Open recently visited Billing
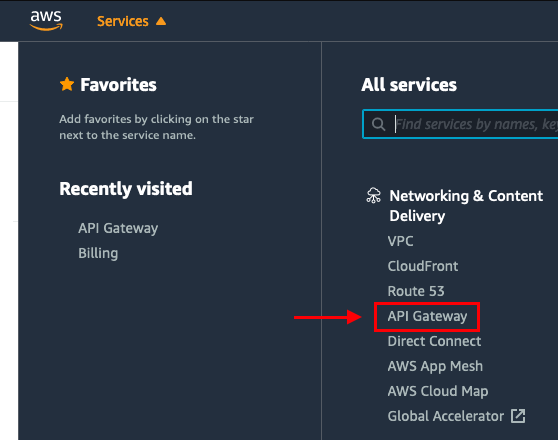 point(98,253)
